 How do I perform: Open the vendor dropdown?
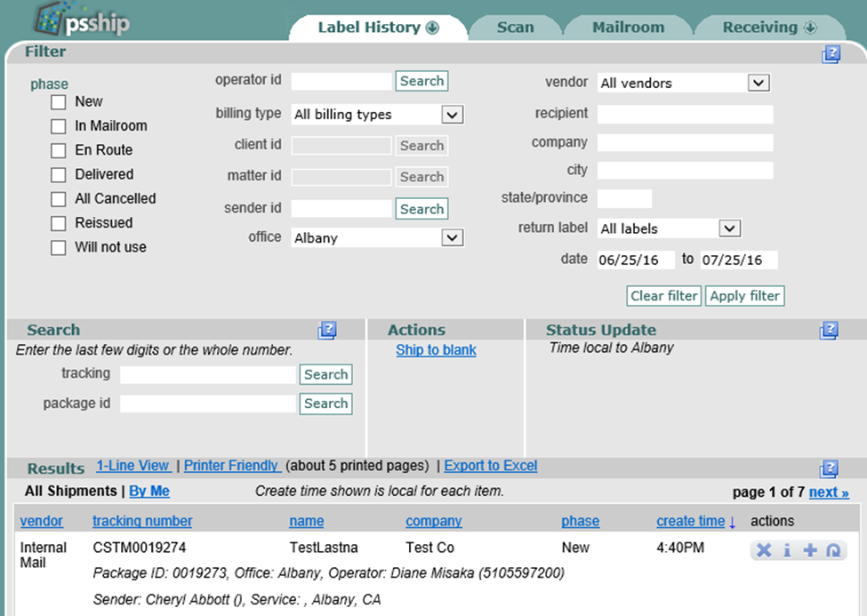684,83
